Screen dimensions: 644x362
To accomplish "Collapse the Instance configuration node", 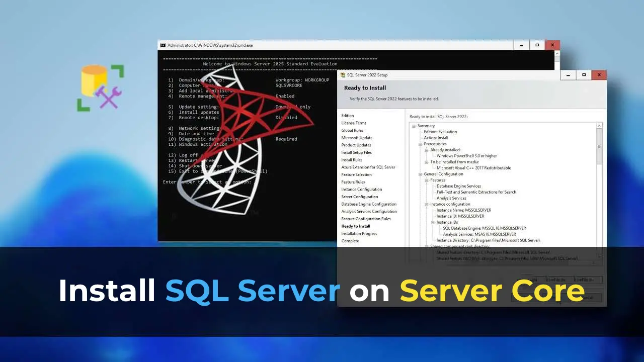I will [427, 204].
